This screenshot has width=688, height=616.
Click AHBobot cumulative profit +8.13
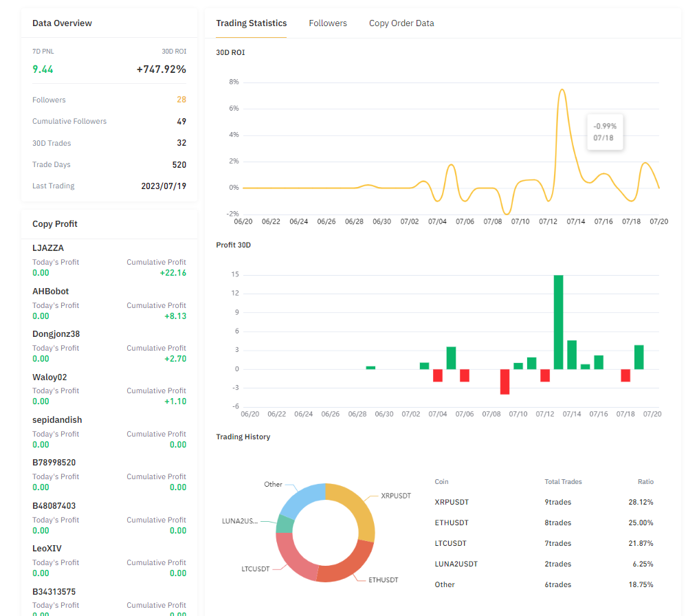pyautogui.click(x=175, y=316)
